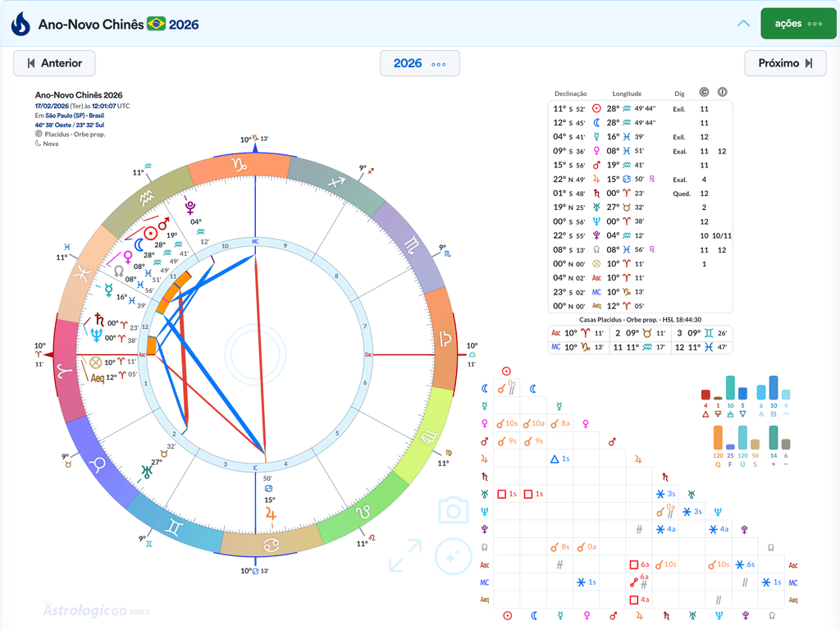Select the Saturn glyph in the chart wheel
This screenshot has width=840, height=630.
click(99, 320)
